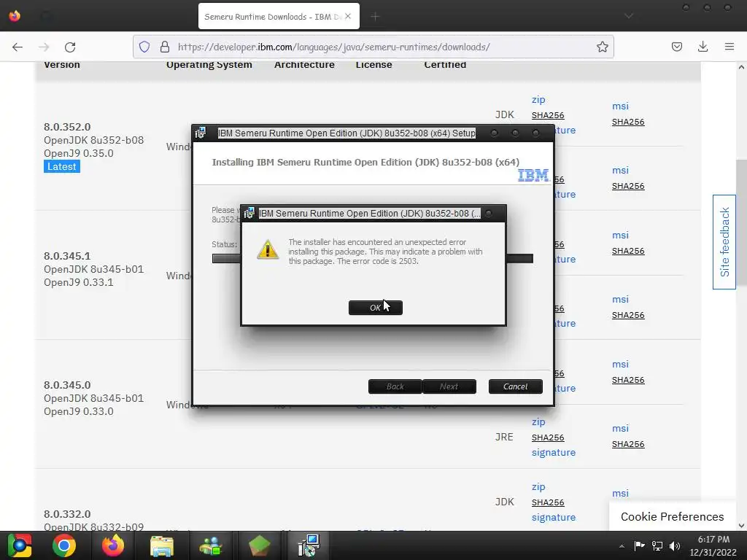Click the 8.0.345.1 version text
The height and width of the screenshot is (560, 747).
click(x=67, y=256)
